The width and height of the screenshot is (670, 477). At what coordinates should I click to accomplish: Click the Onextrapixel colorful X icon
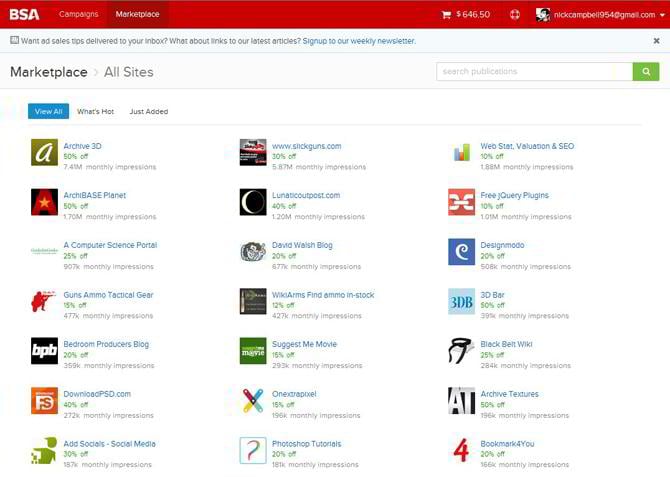click(x=253, y=401)
